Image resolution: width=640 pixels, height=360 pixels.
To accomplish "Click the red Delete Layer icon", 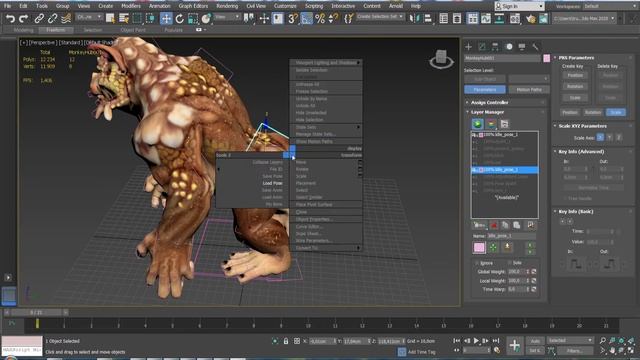I will tap(494, 225).
